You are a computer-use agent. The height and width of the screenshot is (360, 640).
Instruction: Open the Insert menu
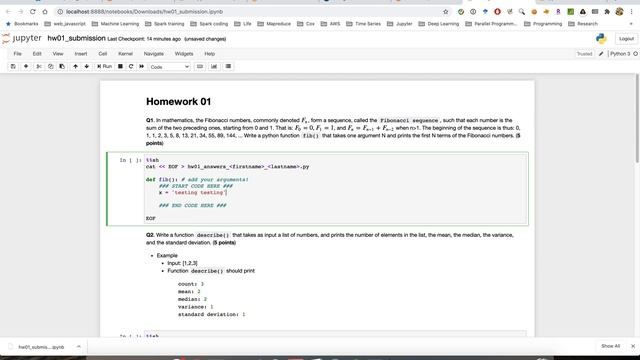pos(81,54)
